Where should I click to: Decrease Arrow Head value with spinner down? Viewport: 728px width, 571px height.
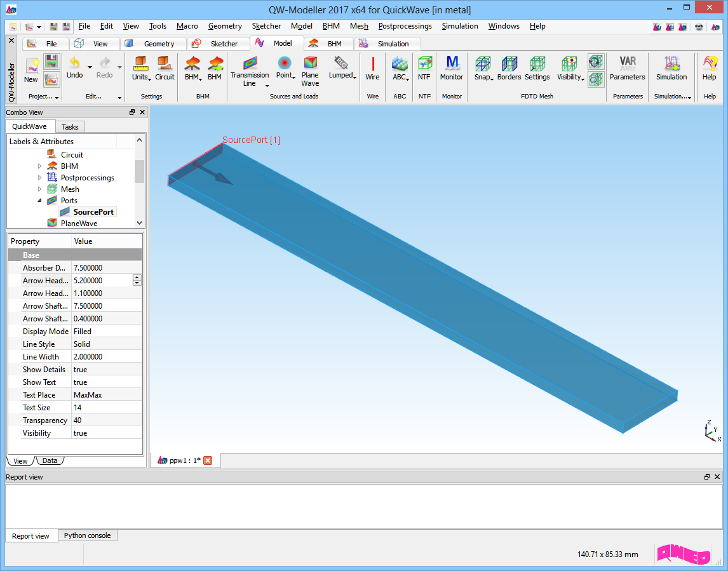[x=137, y=283]
